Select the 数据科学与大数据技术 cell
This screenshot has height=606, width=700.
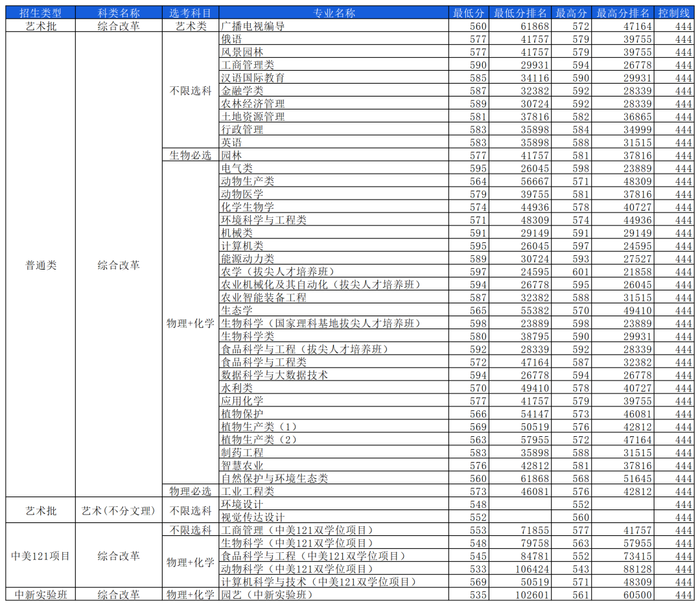334,375
